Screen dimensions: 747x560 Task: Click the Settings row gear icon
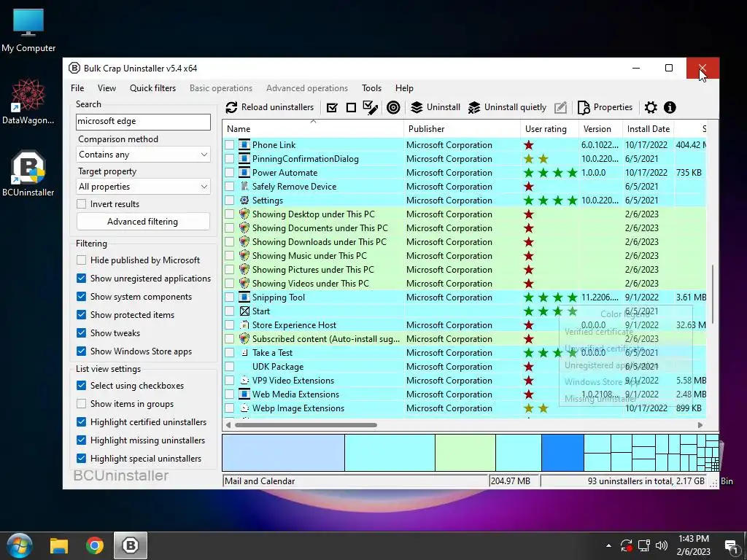click(x=244, y=201)
